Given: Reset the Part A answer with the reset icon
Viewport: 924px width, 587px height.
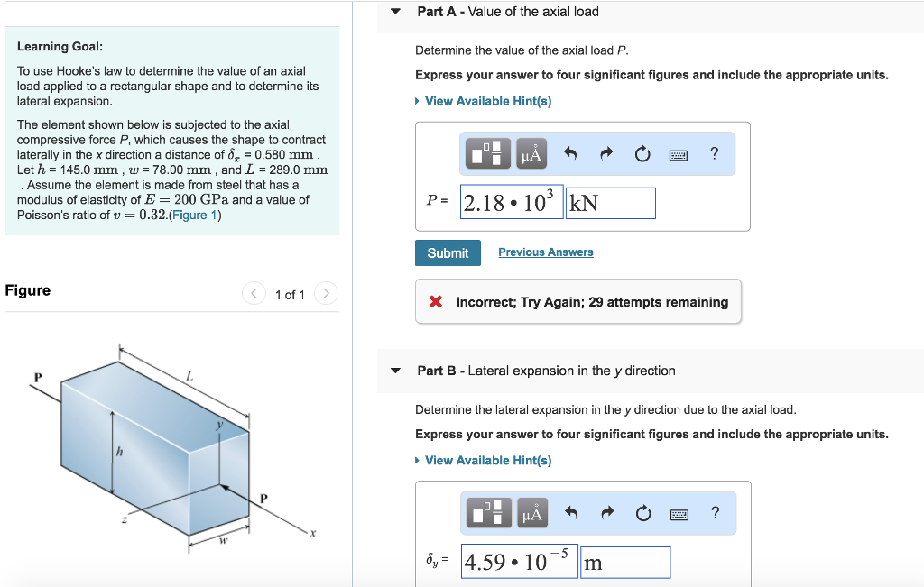Looking at the screenshot, I should point(642,153).
